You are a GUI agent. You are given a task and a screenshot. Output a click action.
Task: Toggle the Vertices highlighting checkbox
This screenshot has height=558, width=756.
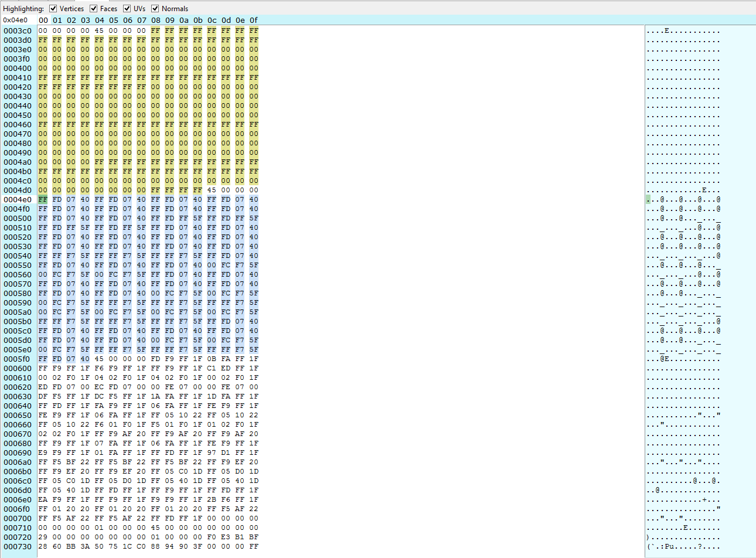[53, 8]
